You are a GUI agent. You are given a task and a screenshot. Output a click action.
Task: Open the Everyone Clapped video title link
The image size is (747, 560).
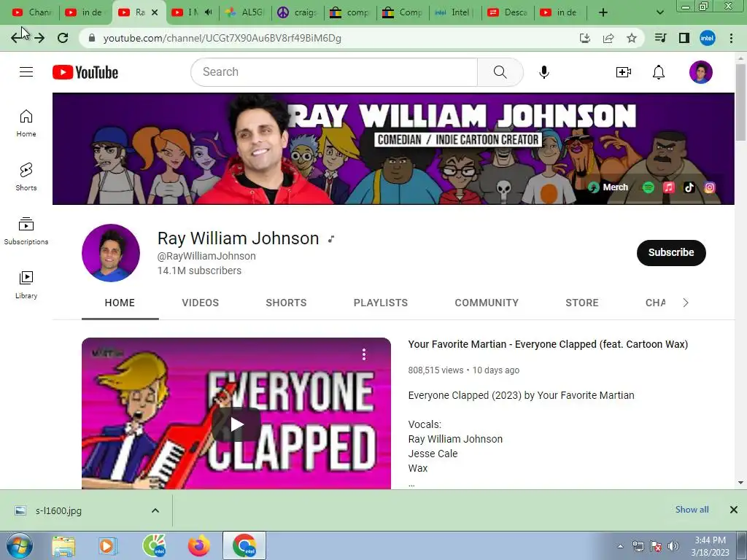548,344
